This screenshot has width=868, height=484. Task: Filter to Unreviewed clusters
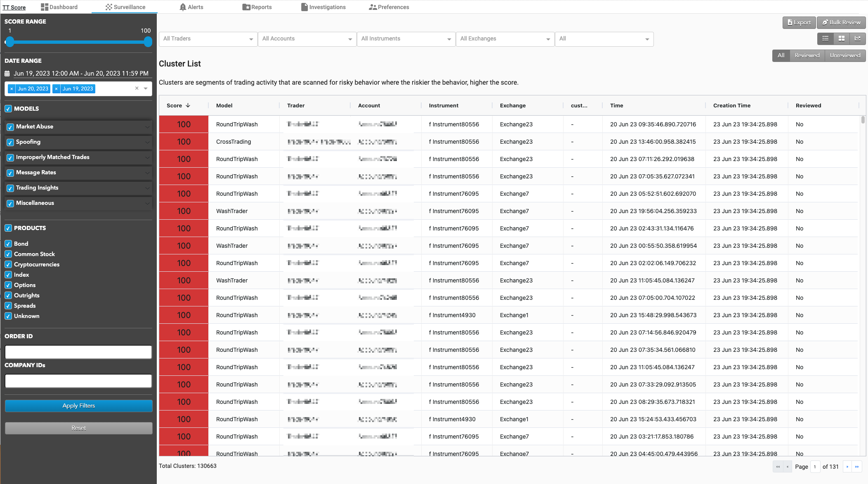click(845, 55)
